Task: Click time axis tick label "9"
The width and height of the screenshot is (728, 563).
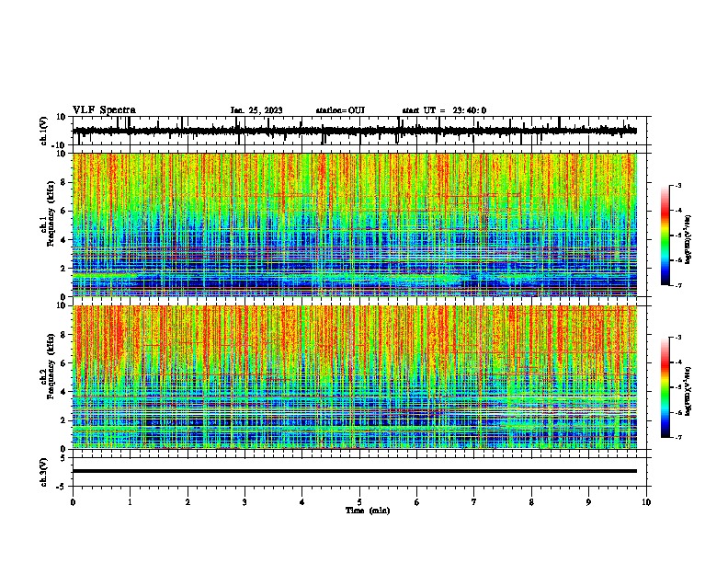Action: pyautogui.click(x=588, y=502)
